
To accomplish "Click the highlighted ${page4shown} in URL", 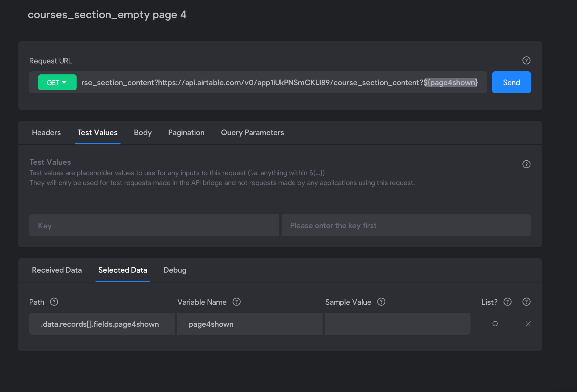I will 450,82.
